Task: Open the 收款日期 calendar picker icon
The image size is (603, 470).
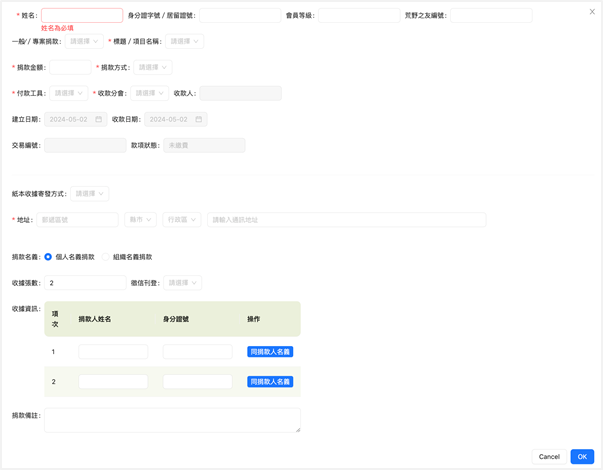Action: [x=199, y=120]
